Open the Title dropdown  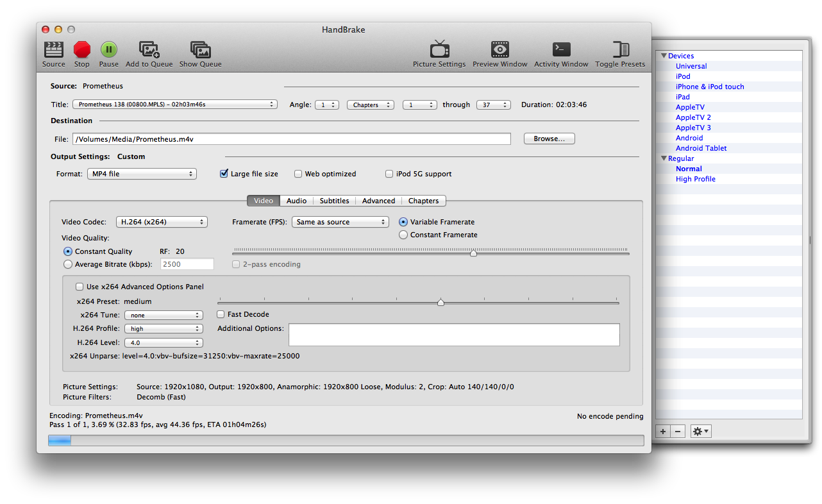(174, 105)
